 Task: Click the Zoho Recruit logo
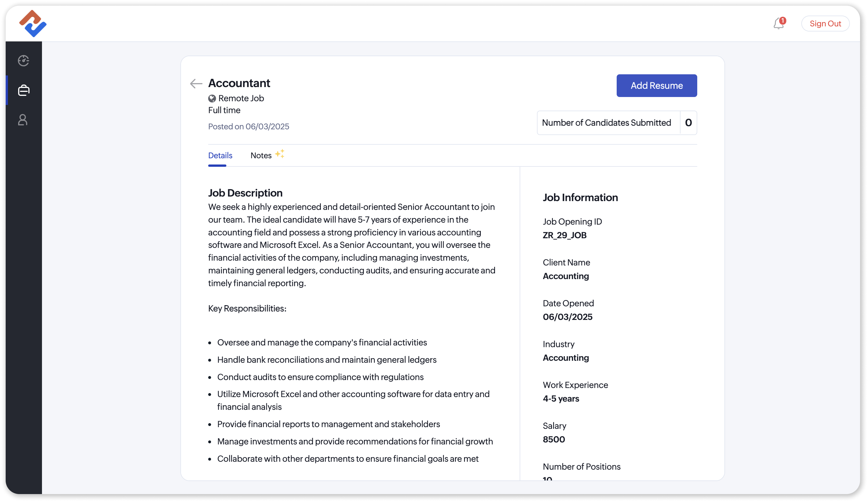[x=33, y=24]
